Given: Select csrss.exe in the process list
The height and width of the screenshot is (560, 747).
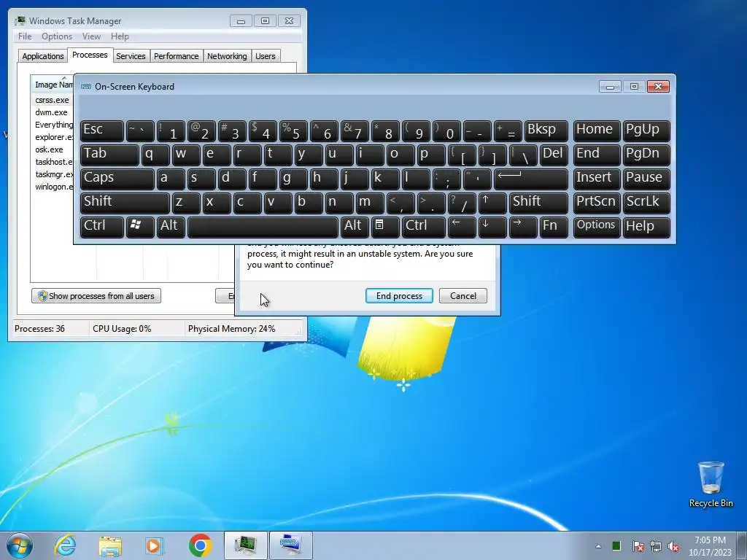Looking at the screenshot, I should tap(52, 100).
